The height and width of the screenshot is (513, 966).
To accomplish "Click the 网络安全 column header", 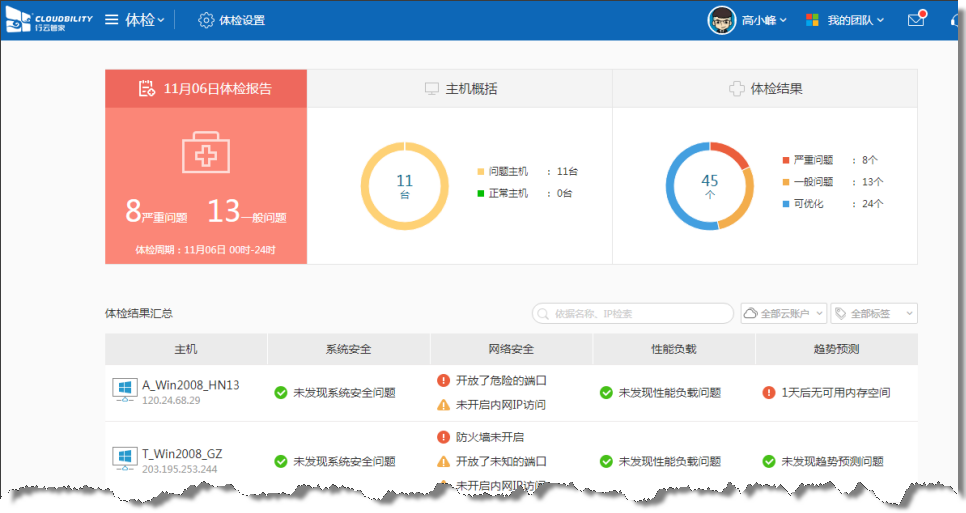I will coord(510,349).
